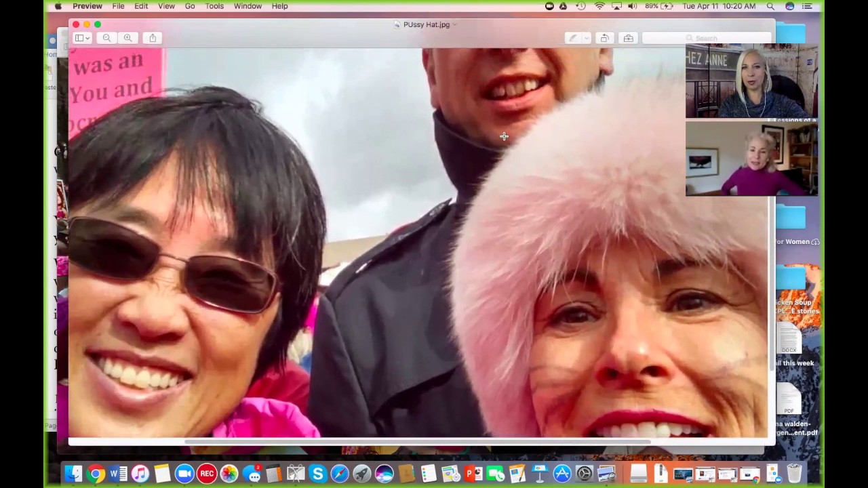Select the Highlight pen tool
This screenshot has height=488, width=868.
pyautogui.click(x=573, y=39)
